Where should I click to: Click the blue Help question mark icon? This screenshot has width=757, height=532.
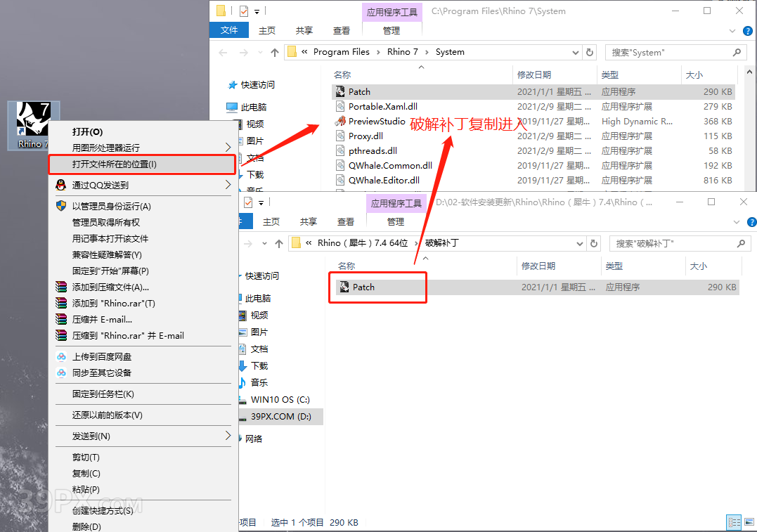click(746, 30)
